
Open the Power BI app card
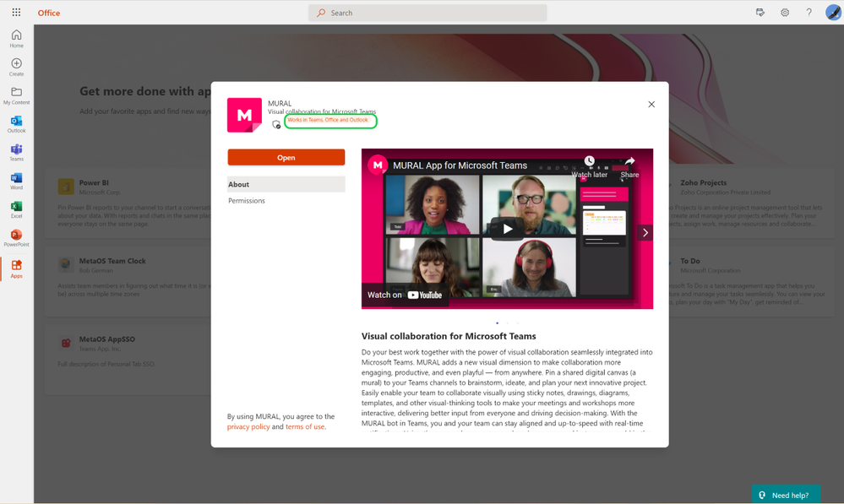[128, 203]
